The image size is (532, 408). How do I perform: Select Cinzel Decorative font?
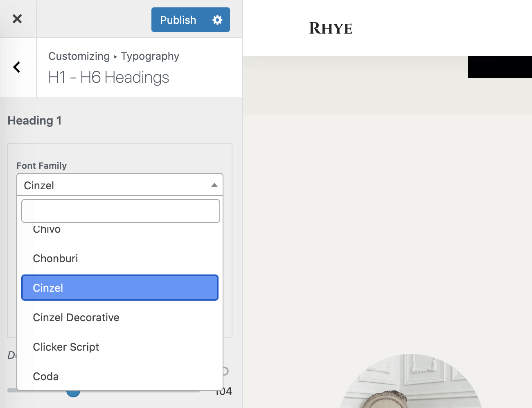pyautogui.click(x=76, y=317)
